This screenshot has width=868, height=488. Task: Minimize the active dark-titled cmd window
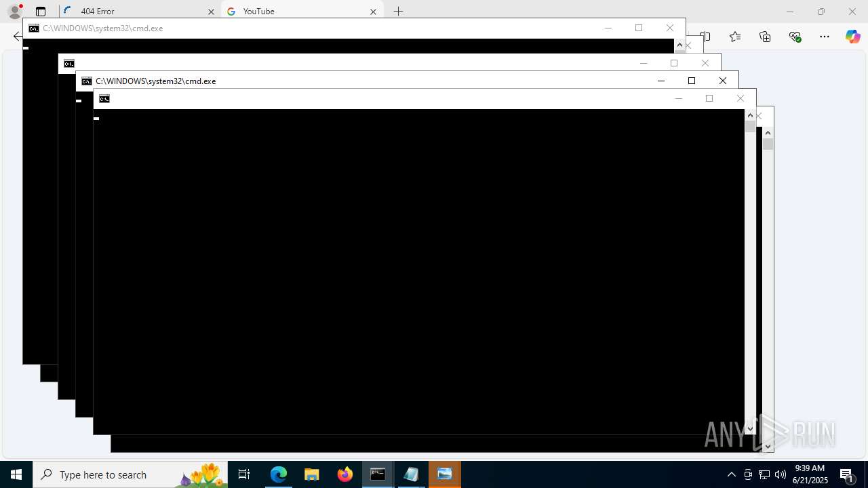[x=661, y=81]
